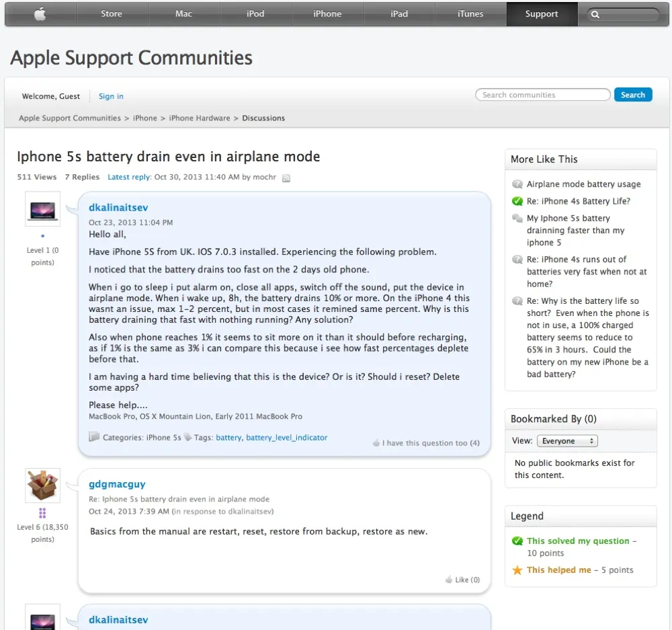Click the purple level dots under gdgmacguy

(42, 513)
